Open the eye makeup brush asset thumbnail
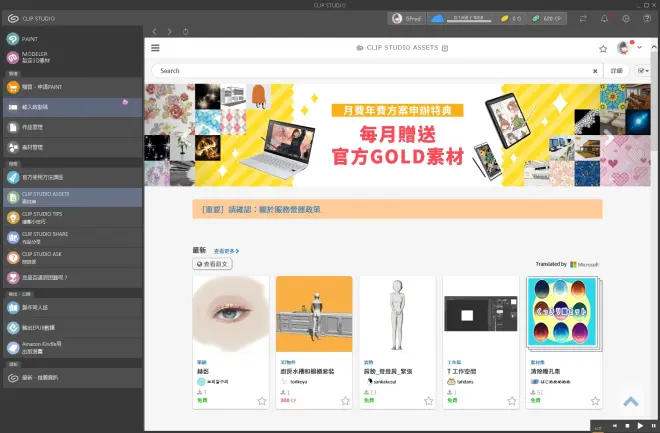This screenshot has height=433, width=660. click(x=231, y=314)
